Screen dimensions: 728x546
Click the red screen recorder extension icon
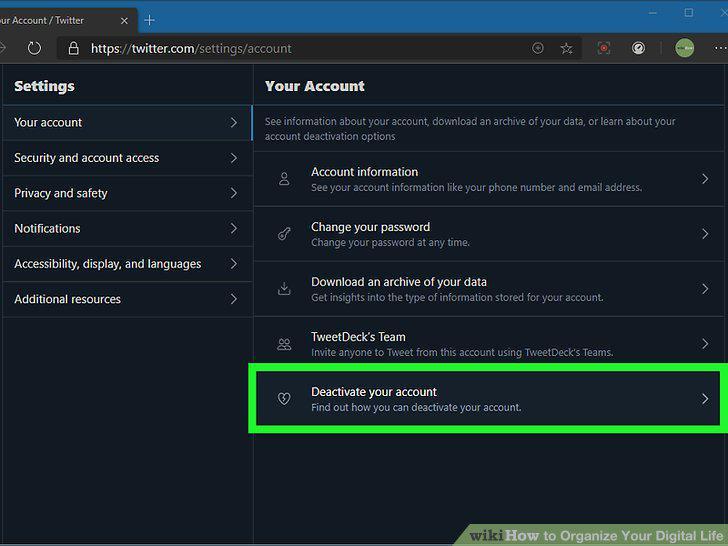coord(604,48)
